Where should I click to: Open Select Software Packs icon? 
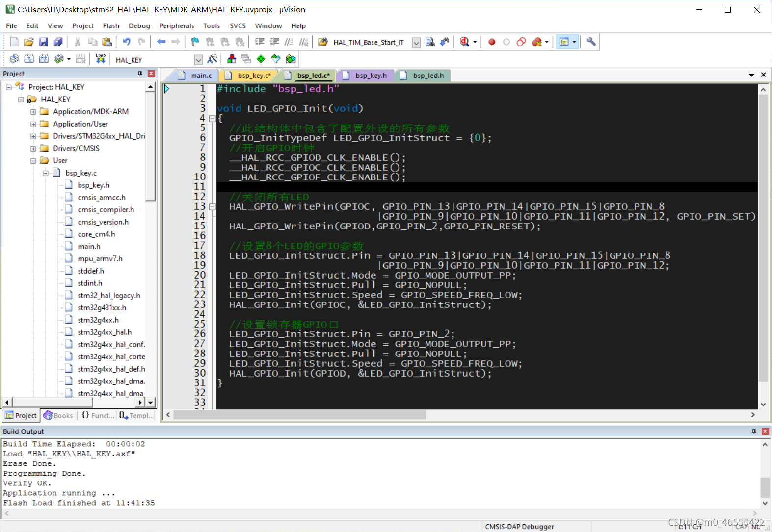[x=276, y=59]
